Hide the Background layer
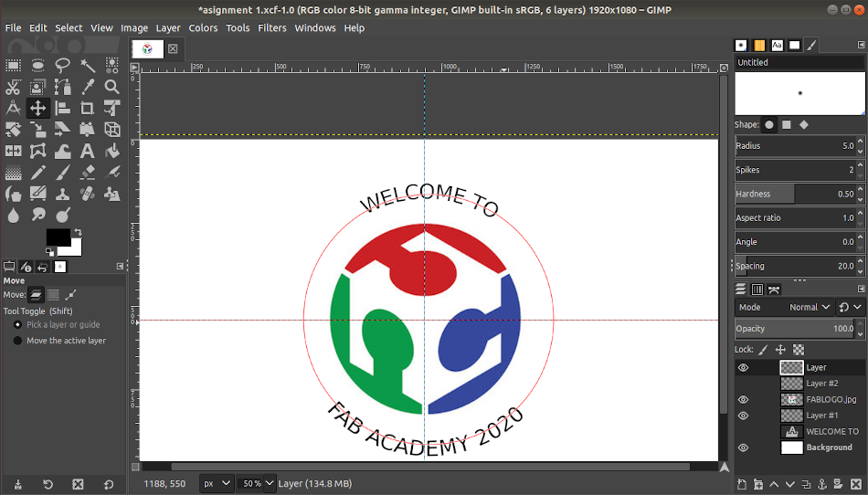Image resolution: width=868 pixels, height=495 pixels. tap(743, 448)
